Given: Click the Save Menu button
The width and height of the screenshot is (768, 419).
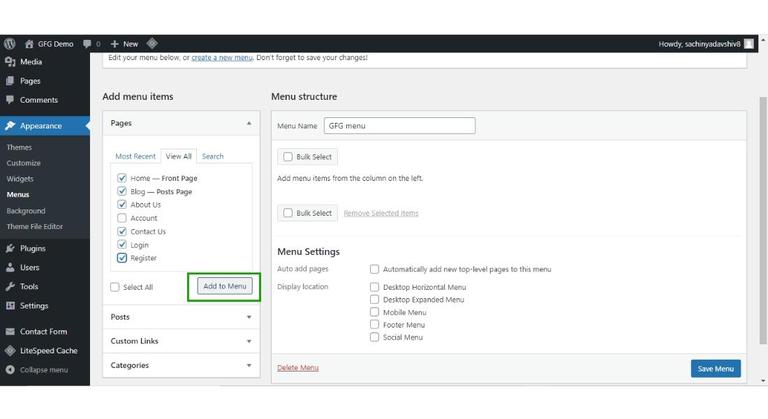Looking at the screenshot, I should [x=715, y=369].
